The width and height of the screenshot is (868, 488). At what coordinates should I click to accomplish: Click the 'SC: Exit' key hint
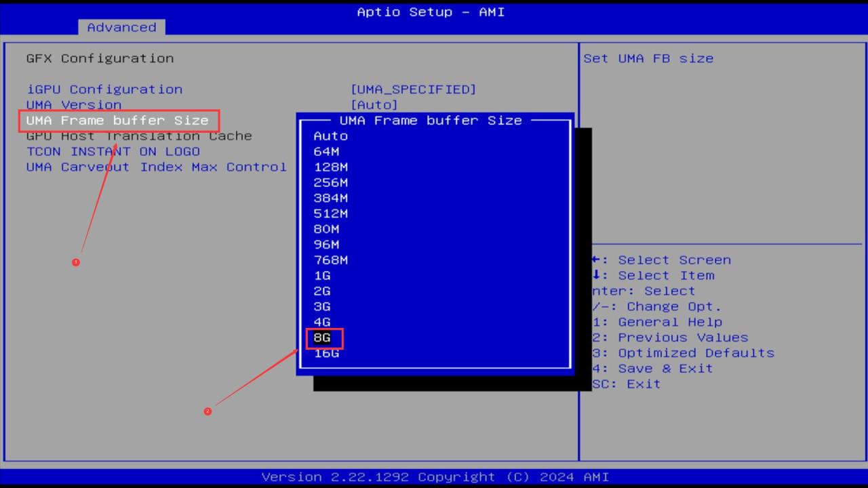[x=626, y=384]
